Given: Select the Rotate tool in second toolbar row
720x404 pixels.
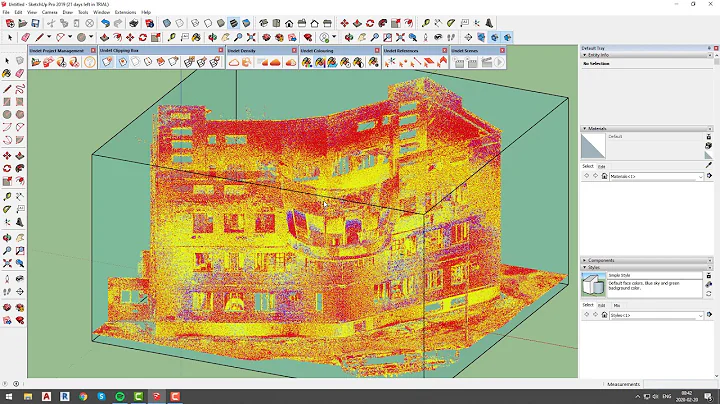Looking at the screenshot, I should point(143,37).
